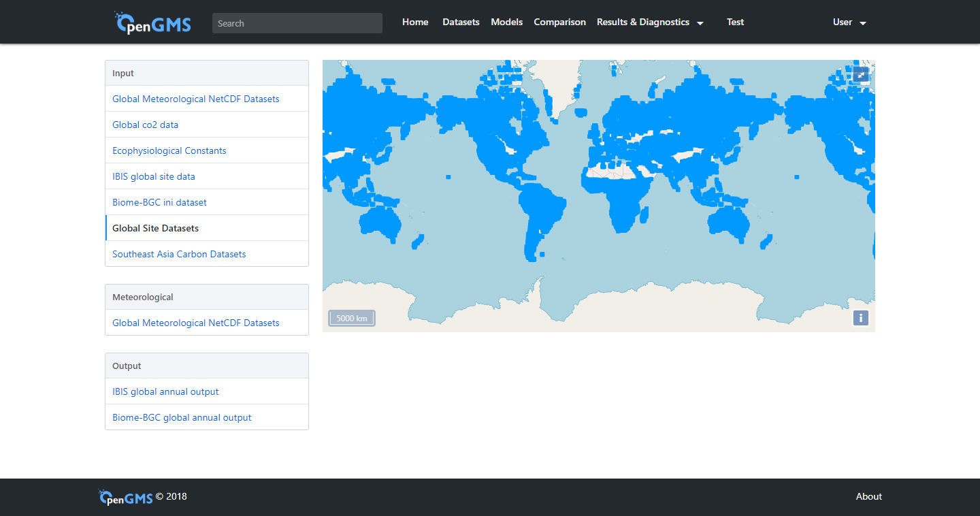Select Global co2 data dataset
The image size is (980, 516).
point(145,125)
